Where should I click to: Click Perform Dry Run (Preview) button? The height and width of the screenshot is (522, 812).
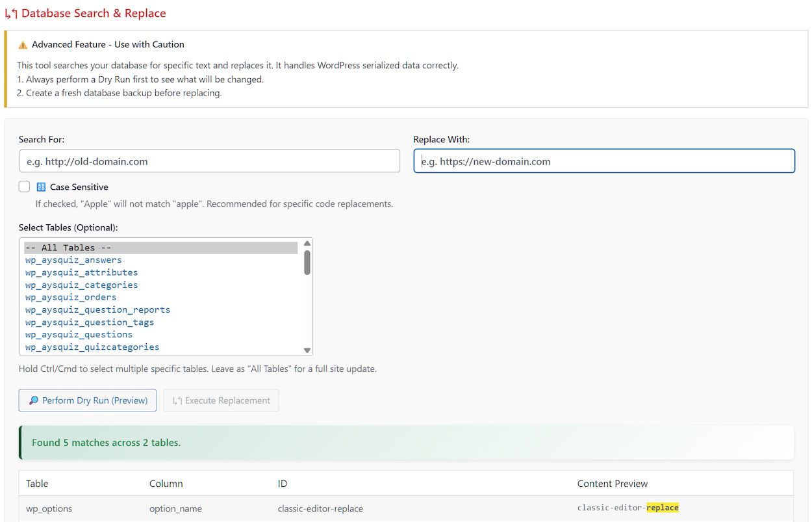(x=88, y=400)
